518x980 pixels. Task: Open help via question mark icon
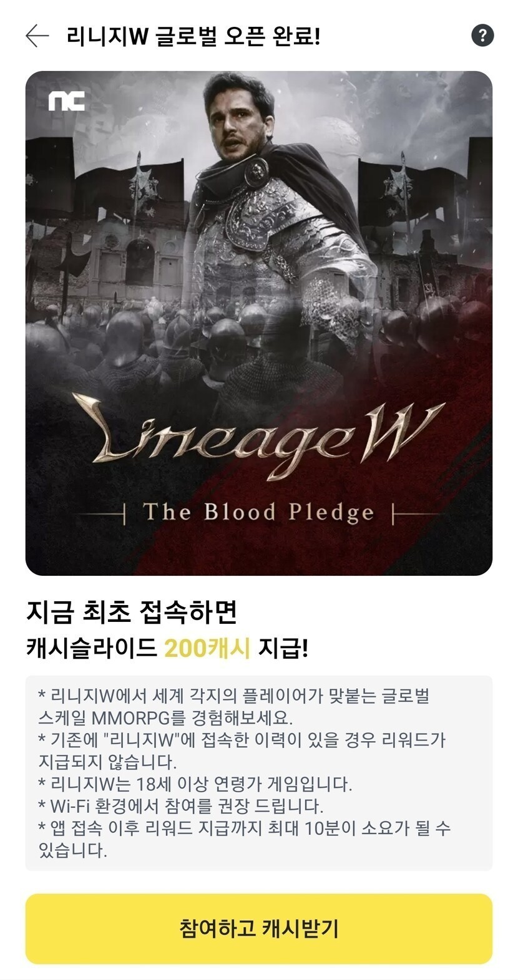[x=482, y=36]
